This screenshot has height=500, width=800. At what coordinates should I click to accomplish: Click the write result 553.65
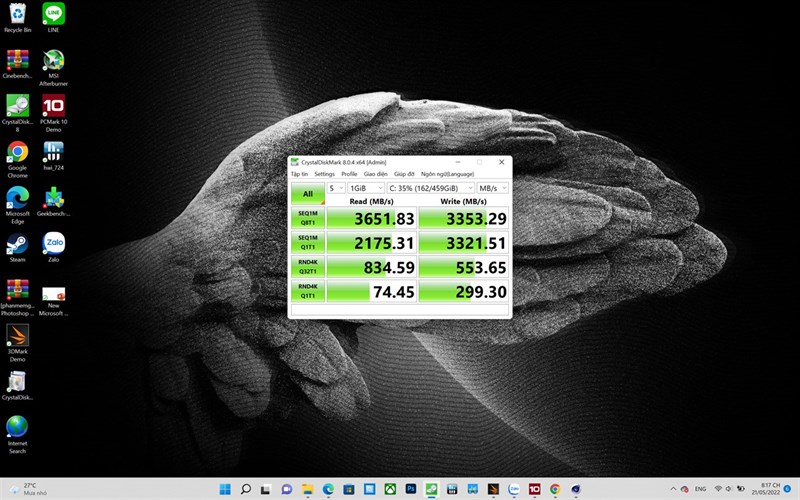464,267
